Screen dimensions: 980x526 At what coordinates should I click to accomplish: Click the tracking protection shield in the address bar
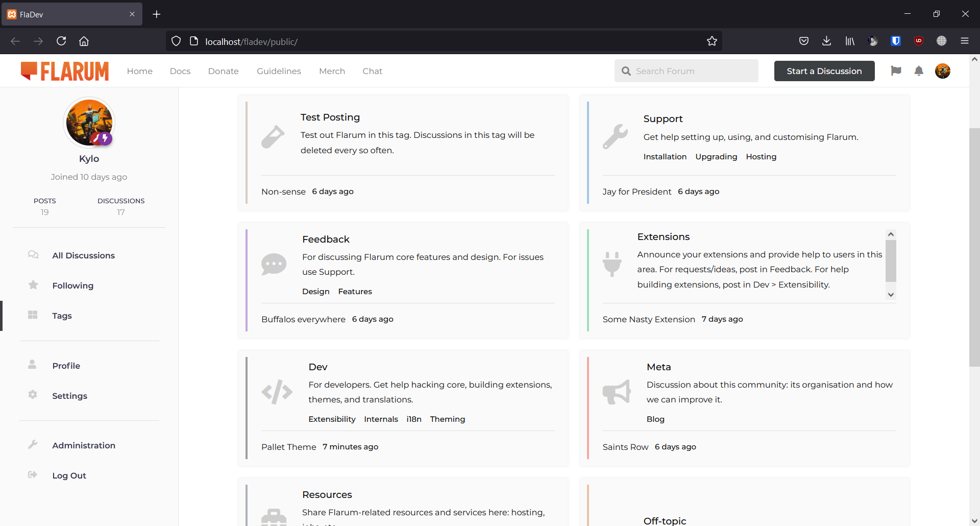tap(176, 41)
